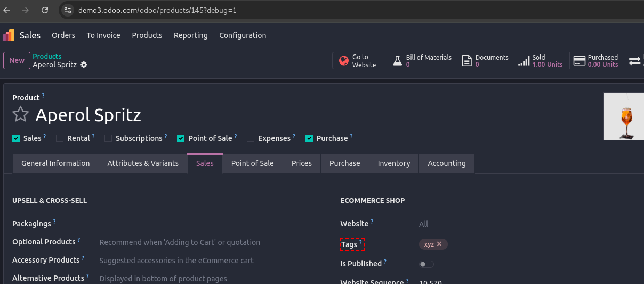
Task: Open the gear actions menu beside Aperol Spritz
Action: point(84,65)
